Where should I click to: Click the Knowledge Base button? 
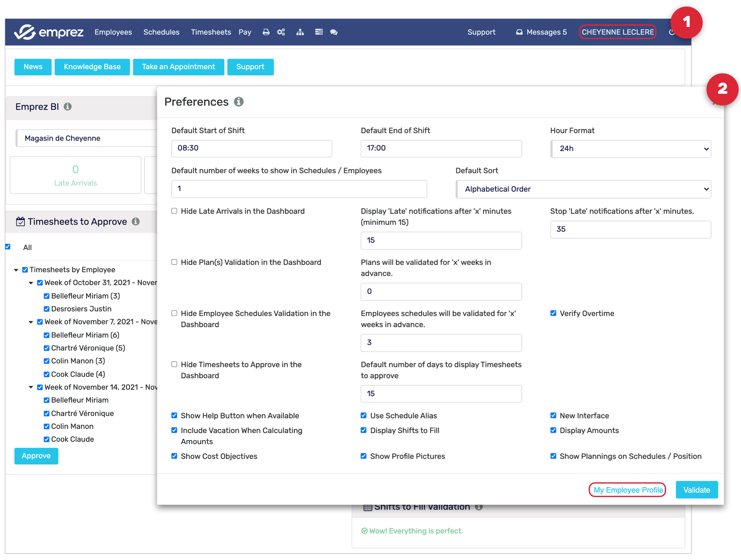[92, 67]
